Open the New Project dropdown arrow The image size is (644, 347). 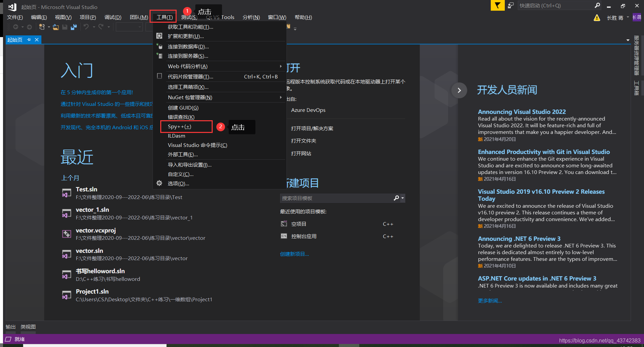[49, 27]
